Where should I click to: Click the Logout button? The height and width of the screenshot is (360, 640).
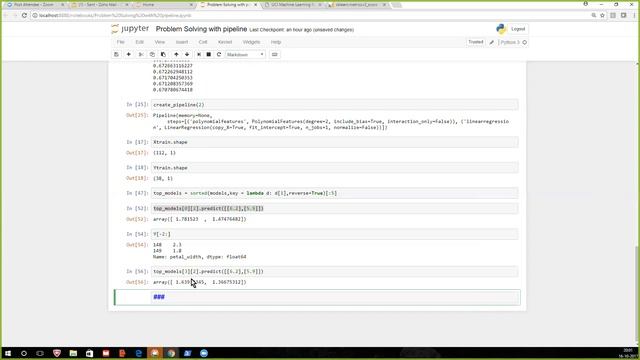click(518, 29)
